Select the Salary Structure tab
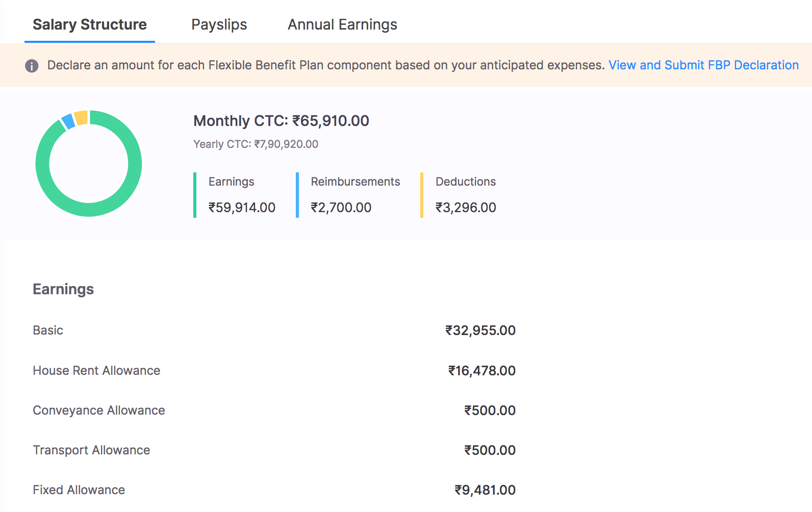The width and height of the screenshot is (812, 512). click(x=90, y=24)
